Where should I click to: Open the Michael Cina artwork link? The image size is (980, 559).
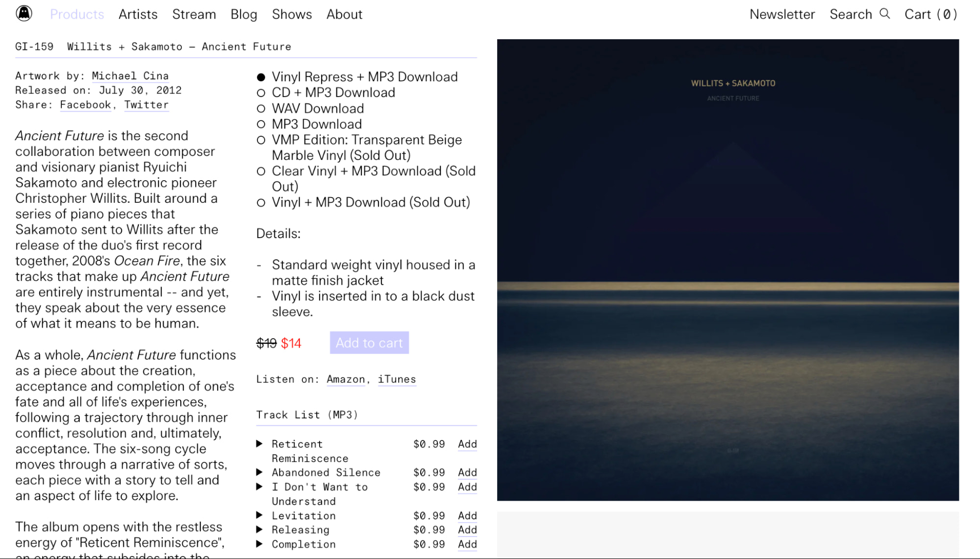(130, 76)
